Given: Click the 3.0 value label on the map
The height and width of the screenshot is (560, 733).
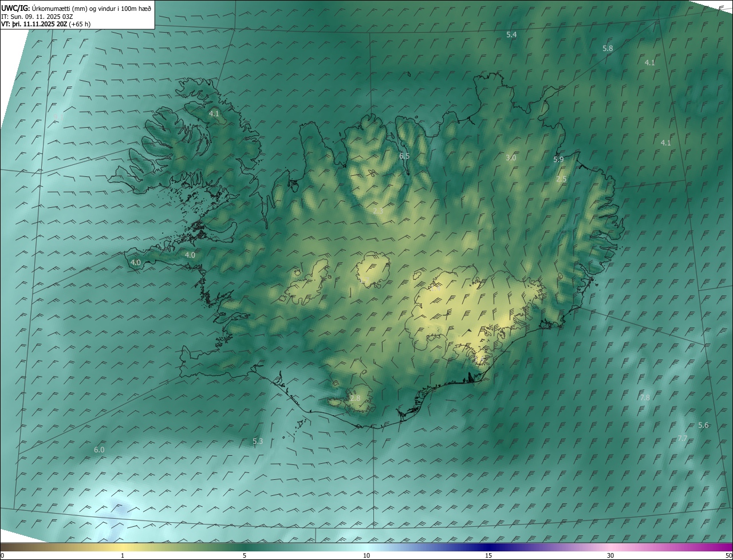Looking at the screenshot, I should click(x=511, y=157).
